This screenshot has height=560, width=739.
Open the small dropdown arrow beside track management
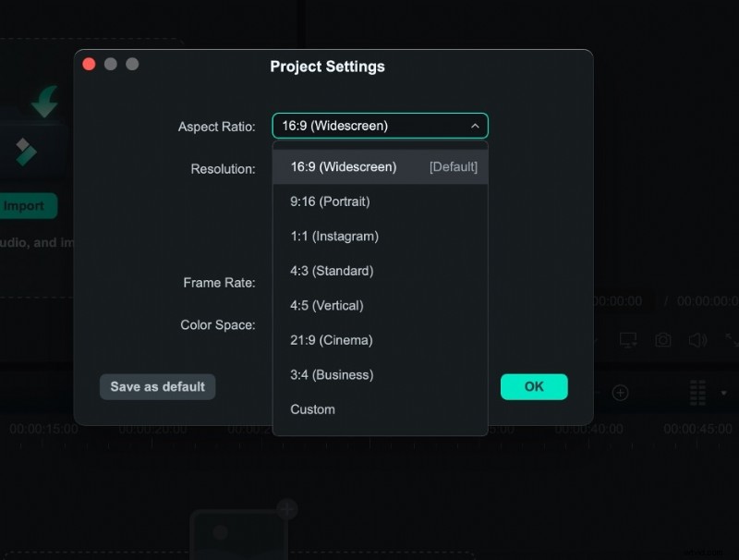point(723,393)
